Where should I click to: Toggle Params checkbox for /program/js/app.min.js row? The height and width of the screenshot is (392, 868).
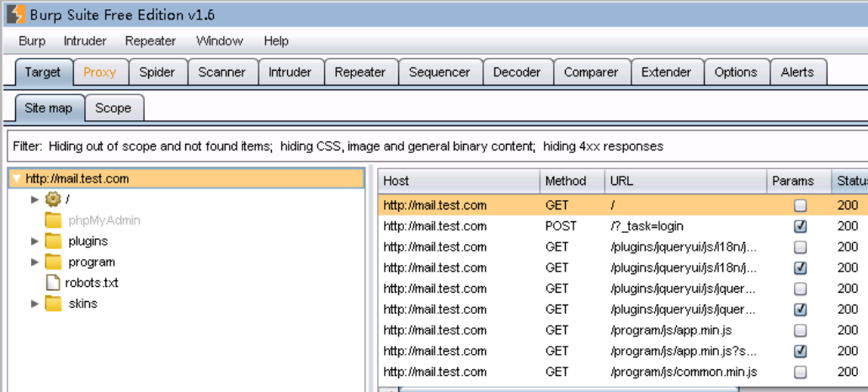pyautogui.click(x=800, y=330)
